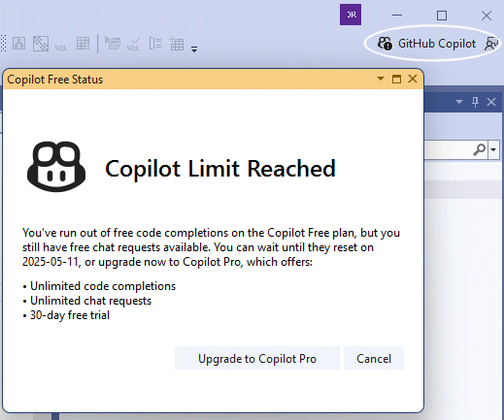This screenshot has height=420, width=504.
Task: Toggle auto-hide pin on the background panel
Action: click(x=475, y=102)
